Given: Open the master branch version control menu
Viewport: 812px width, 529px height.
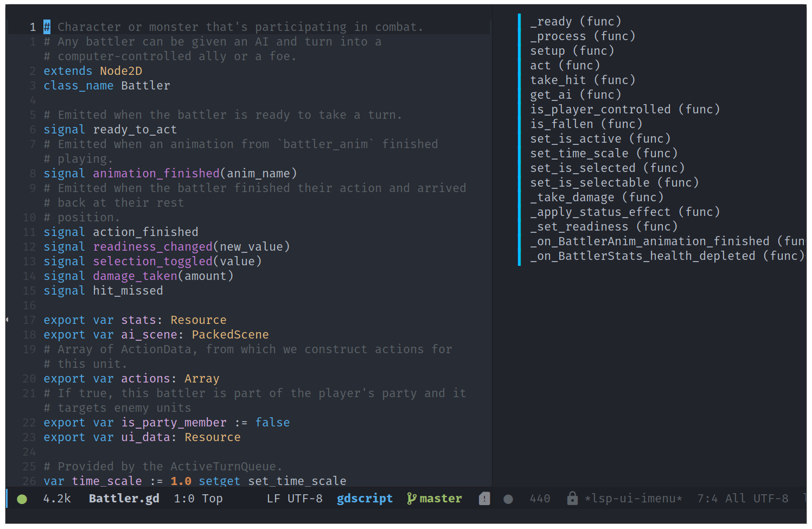Looking at the screenshot, I should pyautogui.click(x=440, y=499).
